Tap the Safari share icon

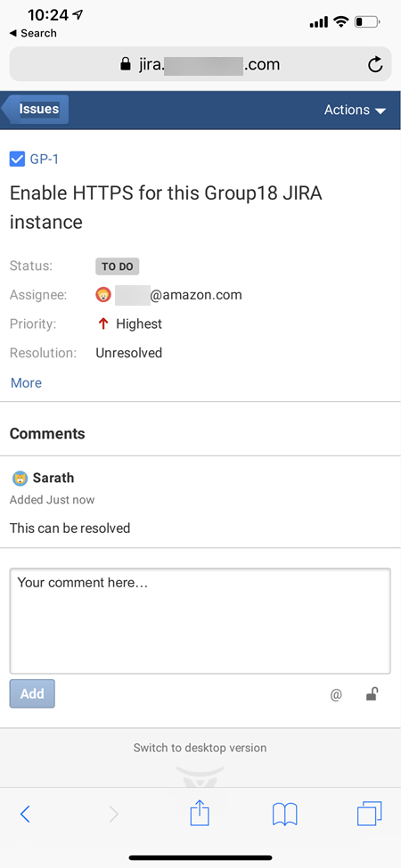click(200, 814)
